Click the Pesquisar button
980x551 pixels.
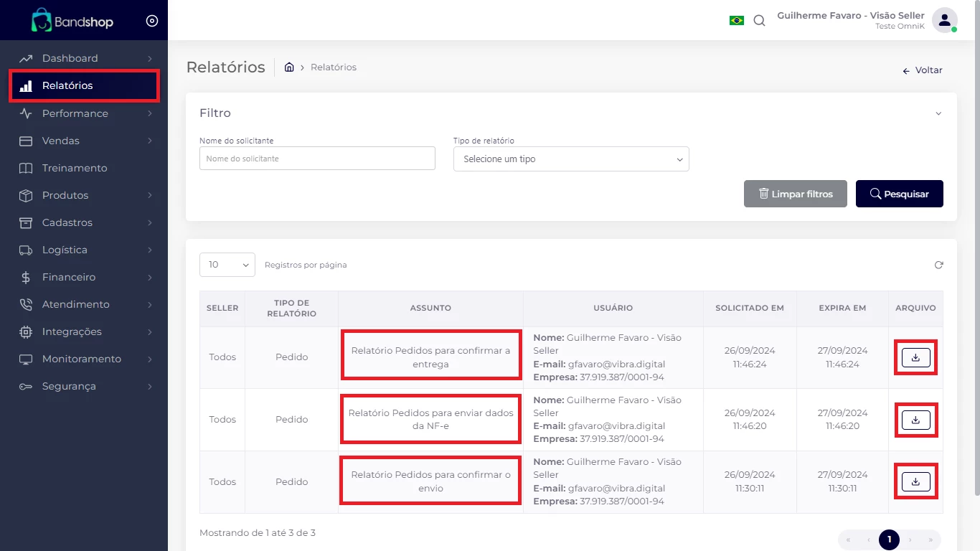pyautogui.click(x=899, y=194)
